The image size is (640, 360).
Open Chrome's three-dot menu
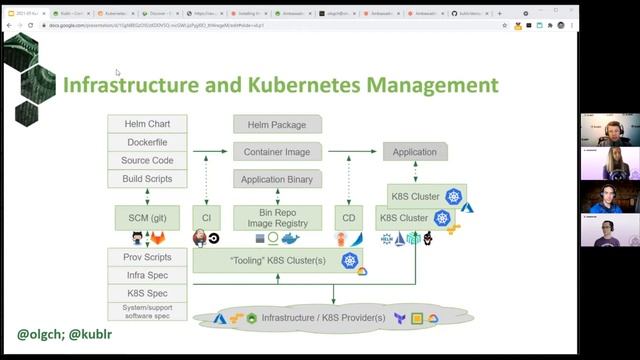point(572,25)
